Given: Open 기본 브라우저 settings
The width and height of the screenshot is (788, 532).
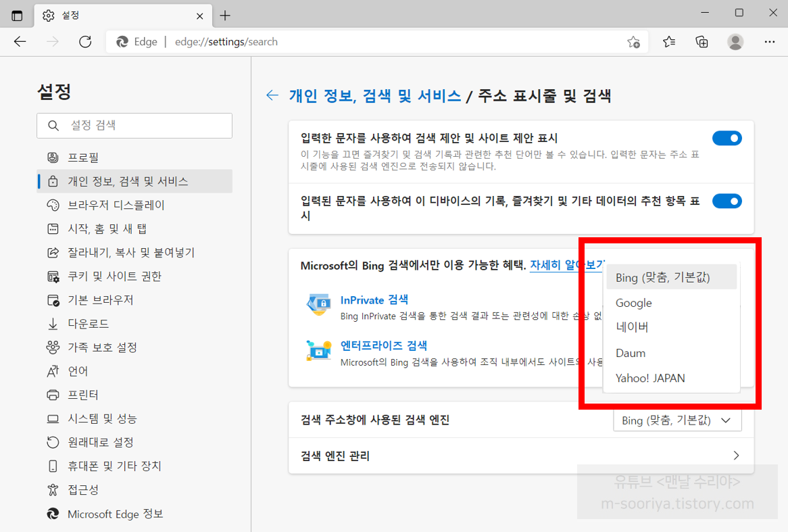Looking at the screenshot, I should (x=134, y=299).
